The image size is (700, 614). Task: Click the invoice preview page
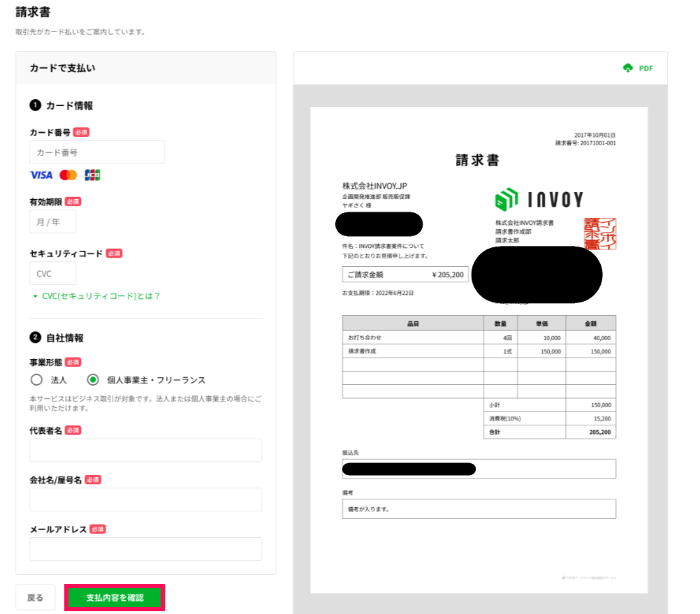point(479,350)
